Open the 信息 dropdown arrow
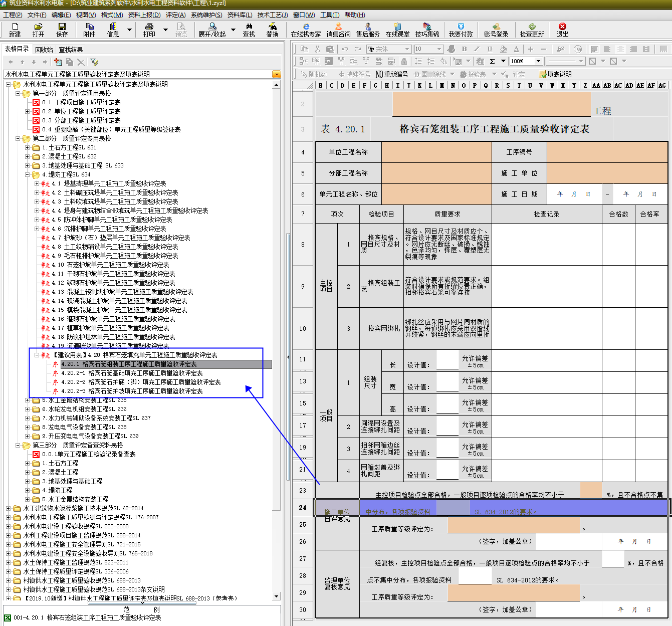 pos(129,30)
